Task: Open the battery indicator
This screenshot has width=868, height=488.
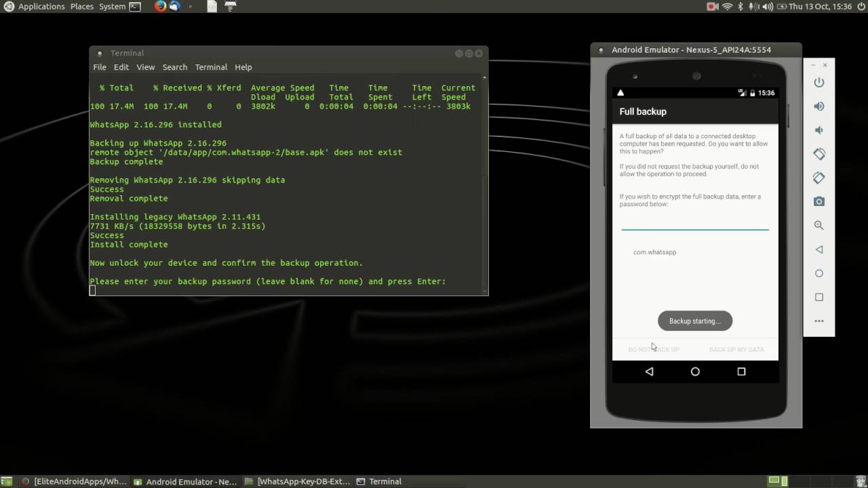Action: click(782, 6)
